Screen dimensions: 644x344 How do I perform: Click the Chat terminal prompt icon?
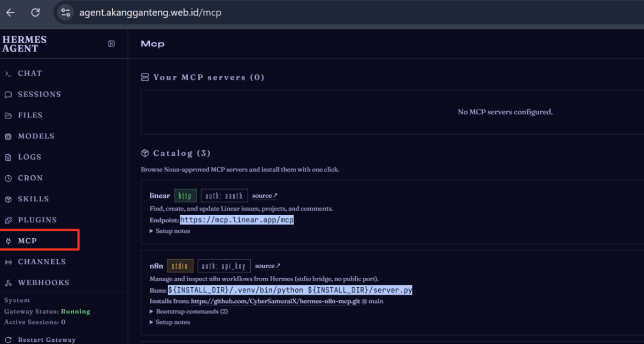pos(8,74)
